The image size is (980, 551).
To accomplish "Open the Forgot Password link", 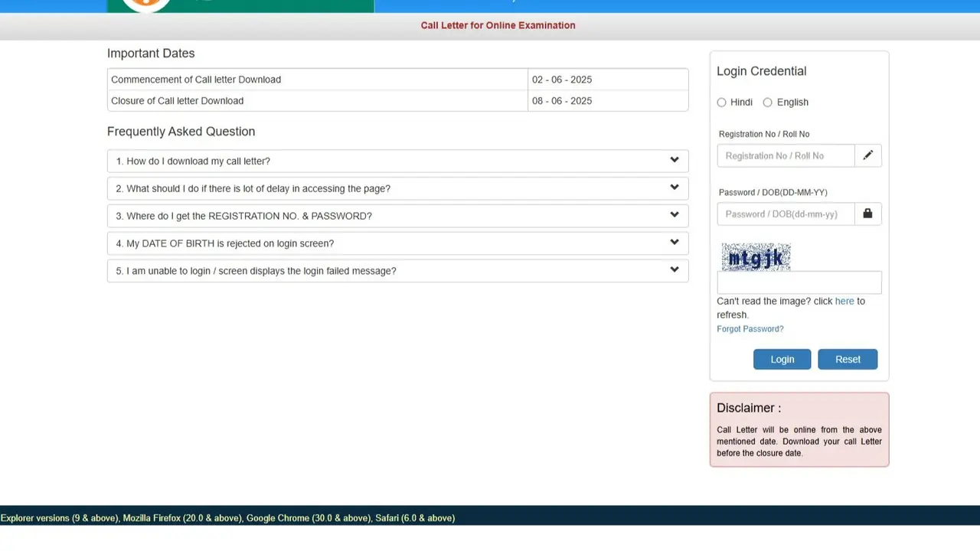I will pos(750,328).
